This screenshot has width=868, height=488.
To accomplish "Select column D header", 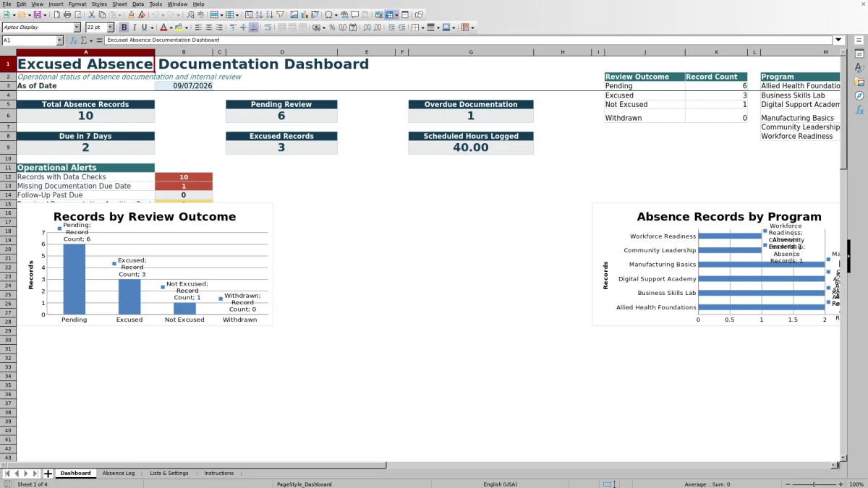I will tap(281, 52).
